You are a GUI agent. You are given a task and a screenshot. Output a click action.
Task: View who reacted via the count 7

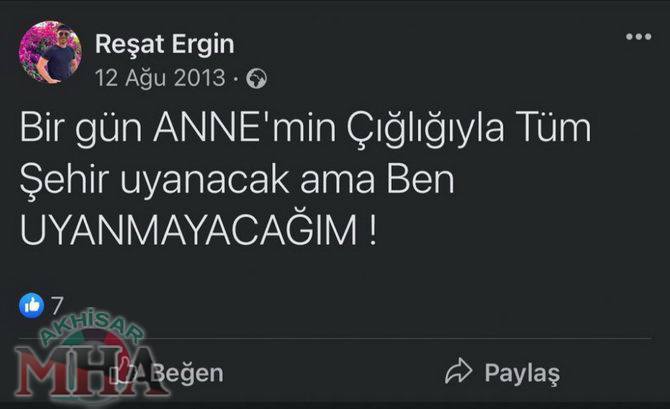pyautogui.click(x=57, y=306)
